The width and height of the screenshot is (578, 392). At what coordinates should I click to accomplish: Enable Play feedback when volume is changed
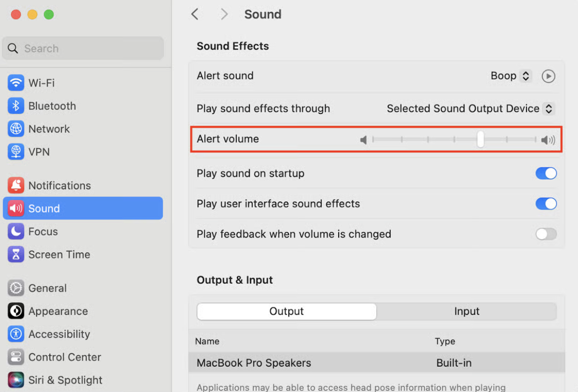click(x=546, y=234)
